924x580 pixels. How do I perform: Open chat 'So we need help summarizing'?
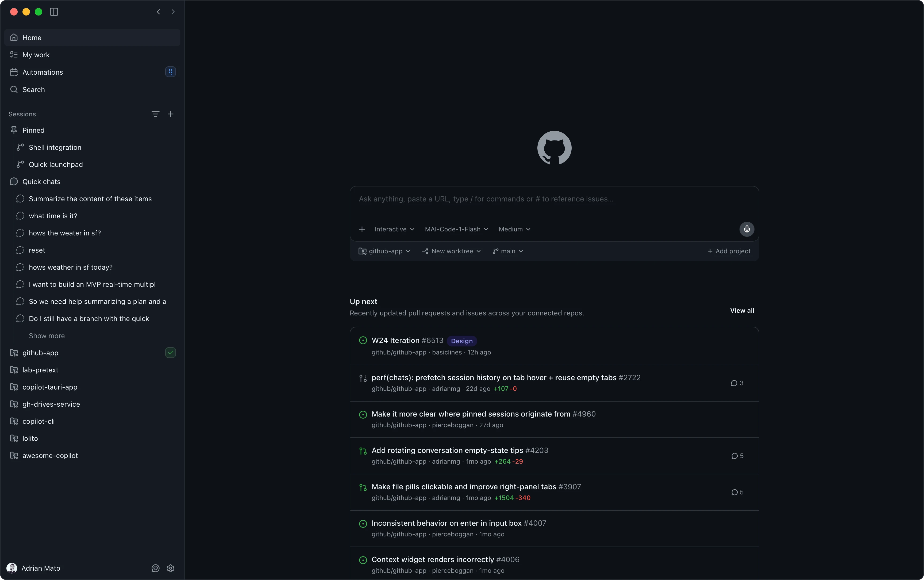coord(92,302)
